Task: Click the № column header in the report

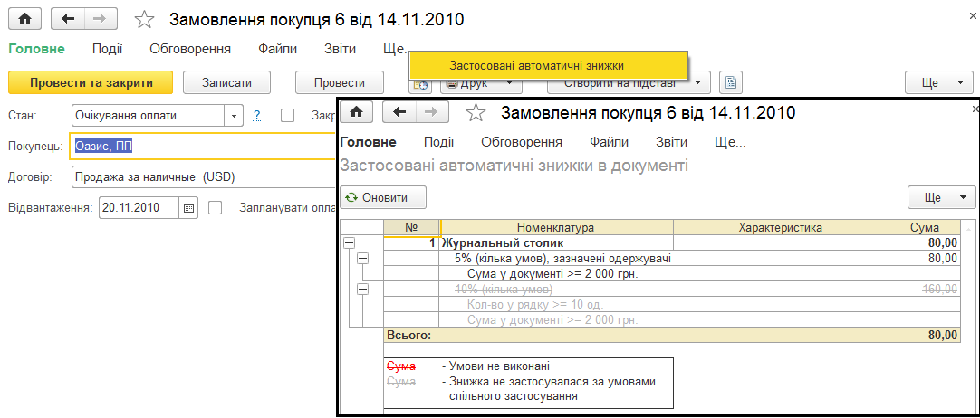Action: pyautogui.click(x=411, y=227)
